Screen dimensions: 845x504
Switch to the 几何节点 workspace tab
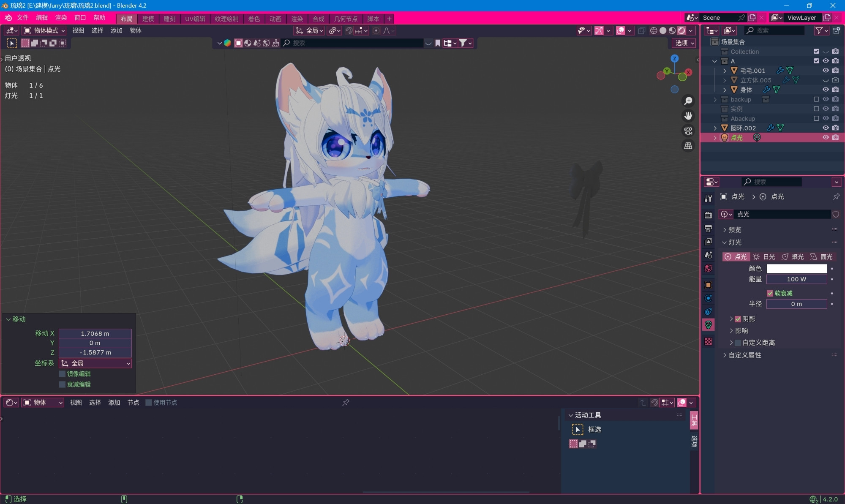tap(346, 19)
